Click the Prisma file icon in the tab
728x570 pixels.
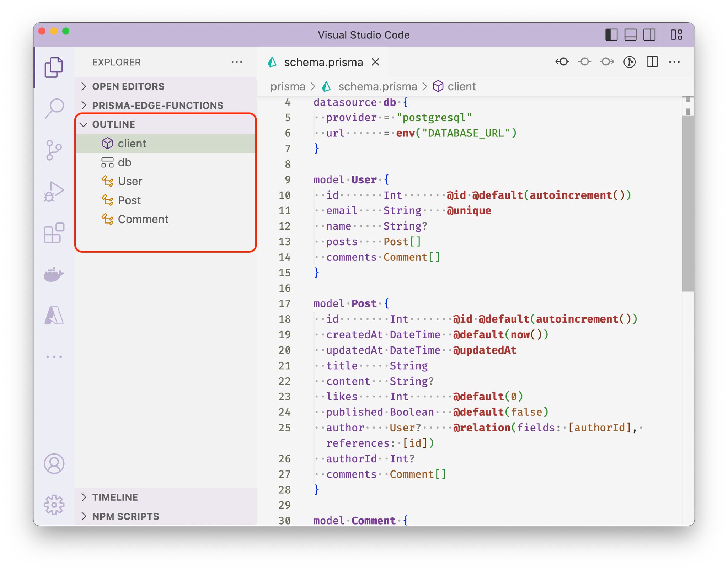272,62
